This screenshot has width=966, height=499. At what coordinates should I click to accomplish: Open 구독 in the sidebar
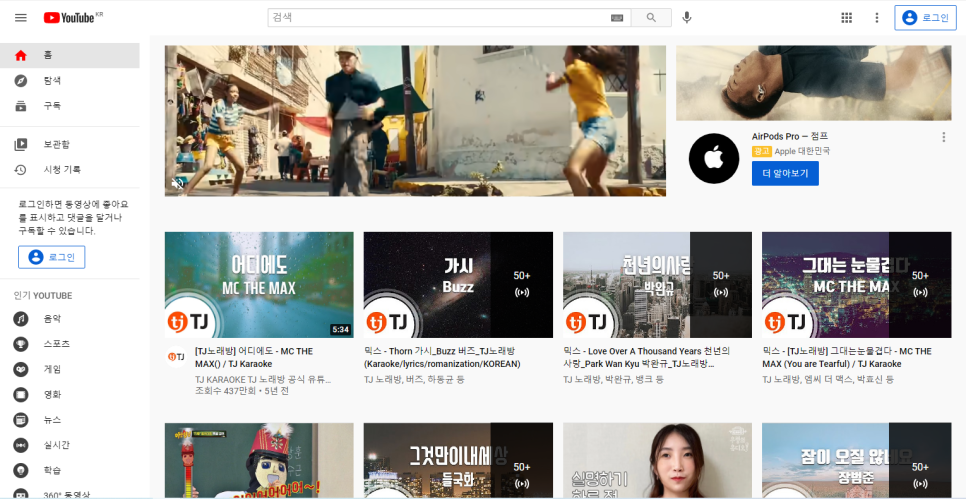pyautogui.click(x=70, y=106)
